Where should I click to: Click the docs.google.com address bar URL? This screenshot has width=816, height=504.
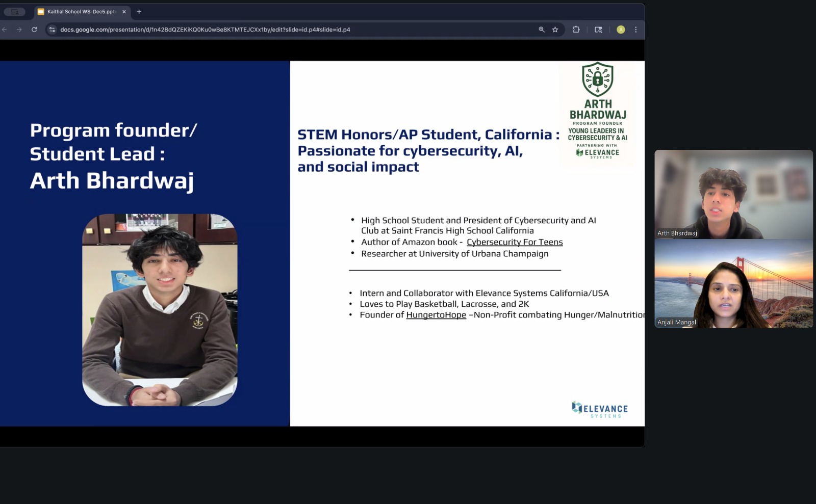coord(205,30)
